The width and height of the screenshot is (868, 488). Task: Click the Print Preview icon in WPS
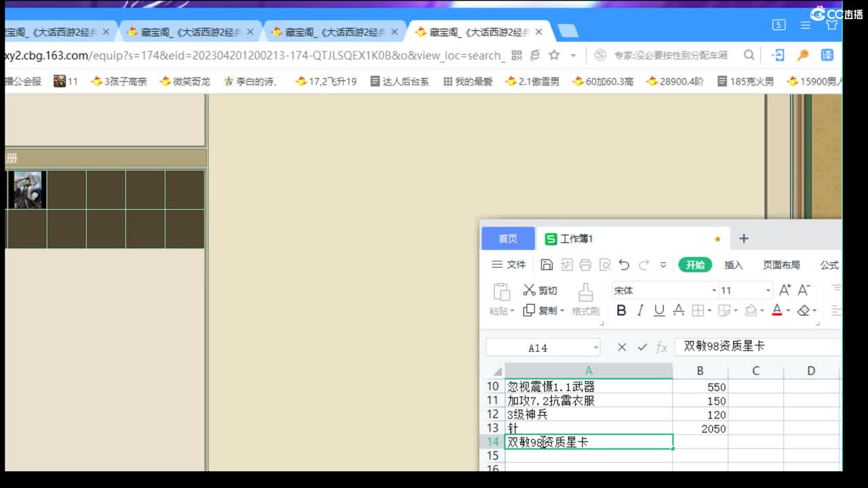[x=605, y=265]
